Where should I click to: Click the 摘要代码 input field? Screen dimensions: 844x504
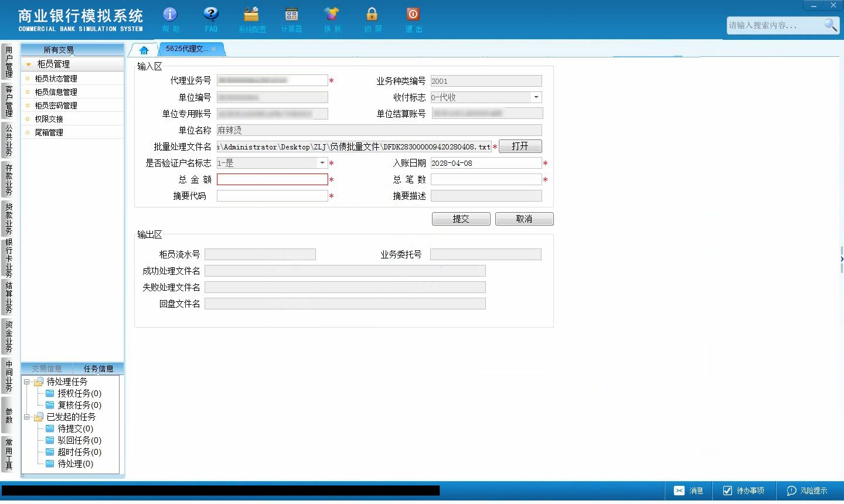[272, 196]
